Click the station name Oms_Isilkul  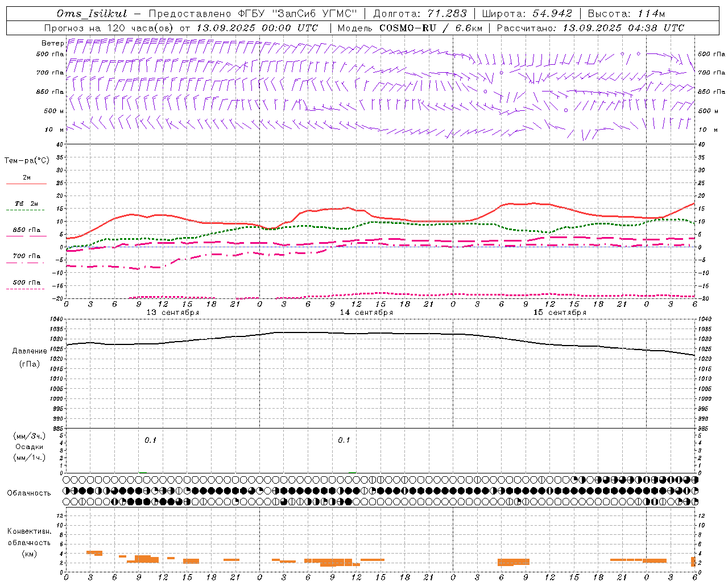pyautogui.click(x=92, y=14)
